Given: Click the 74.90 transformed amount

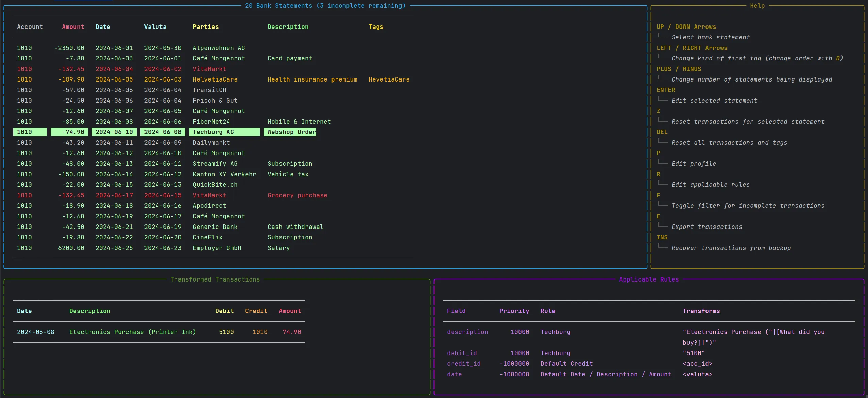Looking at the screenshot, I should (x=292, y=332).
